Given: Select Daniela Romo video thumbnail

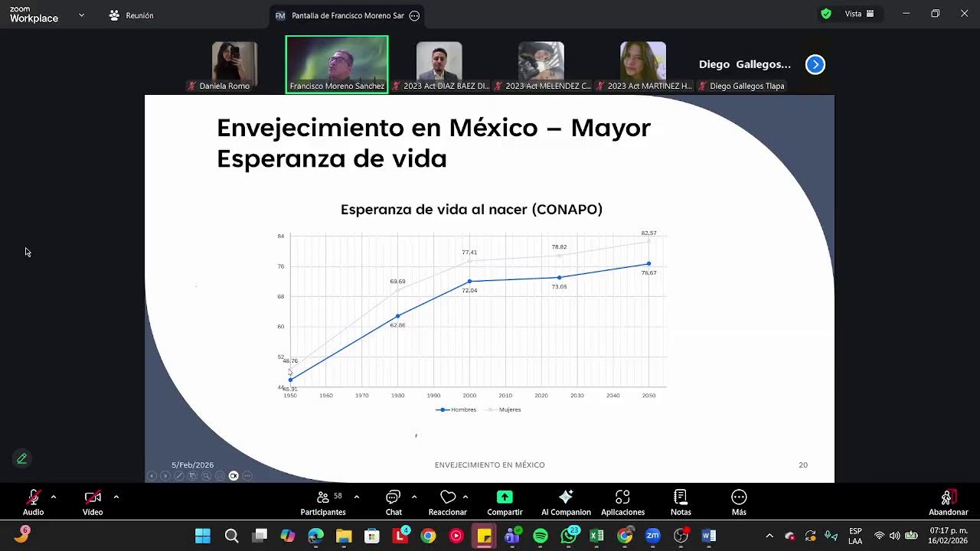Looking at the screenshot, I should tap(234, 65).
